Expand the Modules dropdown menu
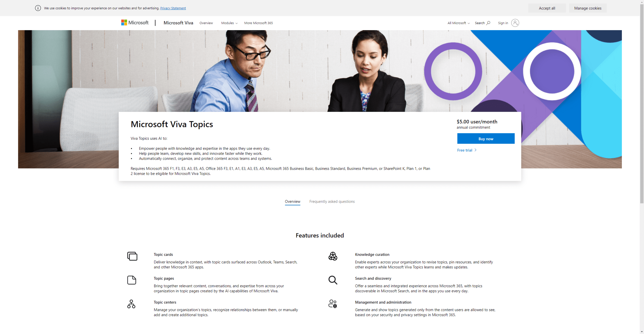The width and height of the screenshot is (644, 334). tap(229, 23)
